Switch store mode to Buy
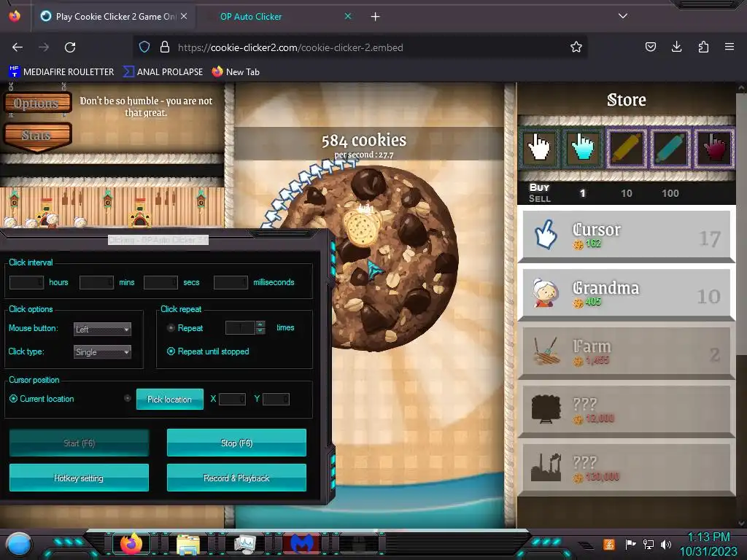747x560 pixels. [539, 187]
